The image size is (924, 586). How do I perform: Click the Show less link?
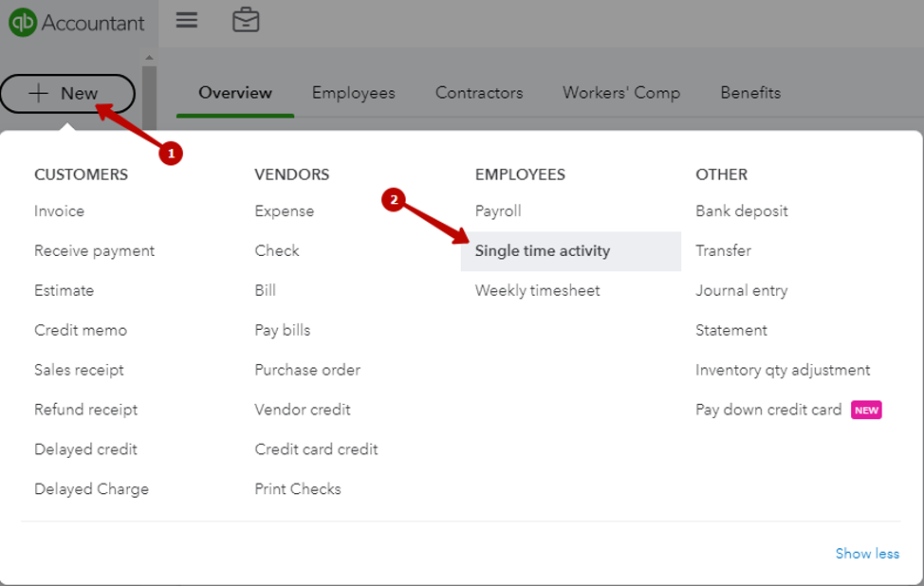tap(867, 554)
